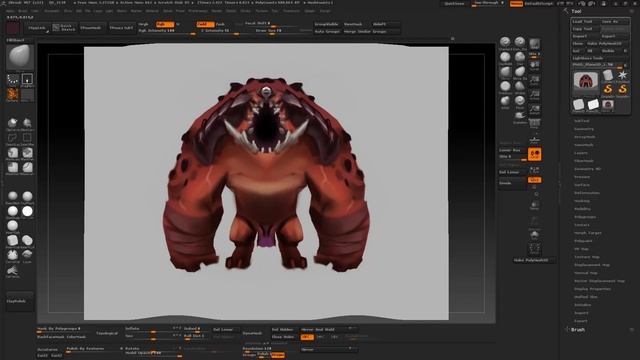Screen dimensions: 640x360
Task: Toggle the Rgb paint mode
Action: 164,24
